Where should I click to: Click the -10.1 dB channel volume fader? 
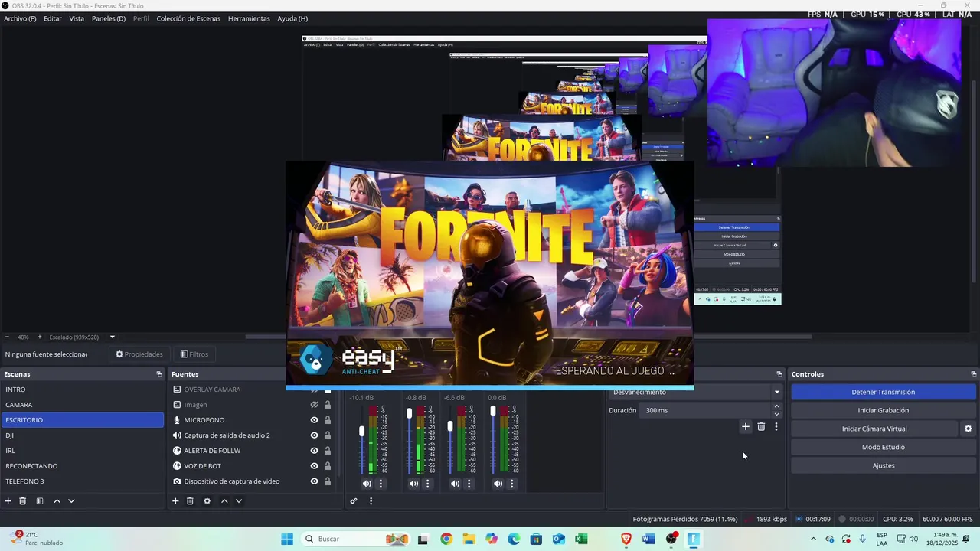[361, 432]
